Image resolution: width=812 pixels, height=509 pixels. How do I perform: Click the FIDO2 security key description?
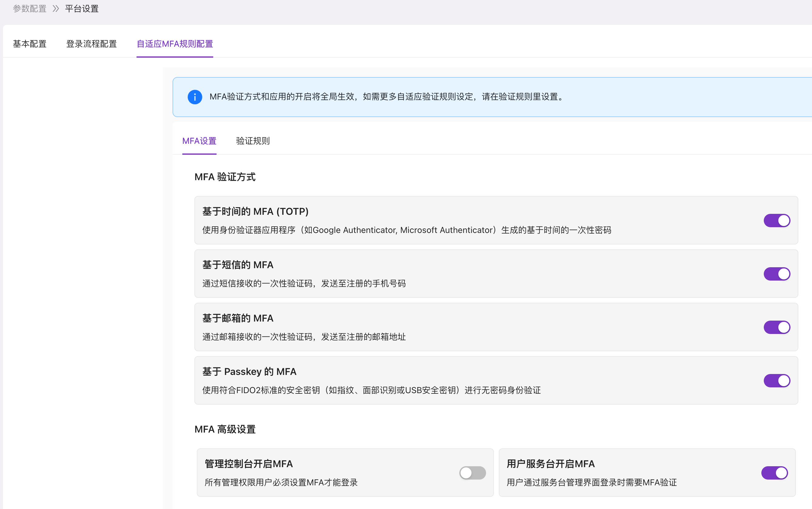371,390
